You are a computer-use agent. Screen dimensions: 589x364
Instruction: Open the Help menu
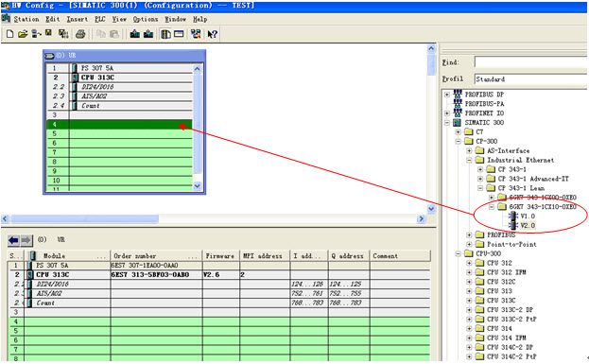(x=199, y=19)
